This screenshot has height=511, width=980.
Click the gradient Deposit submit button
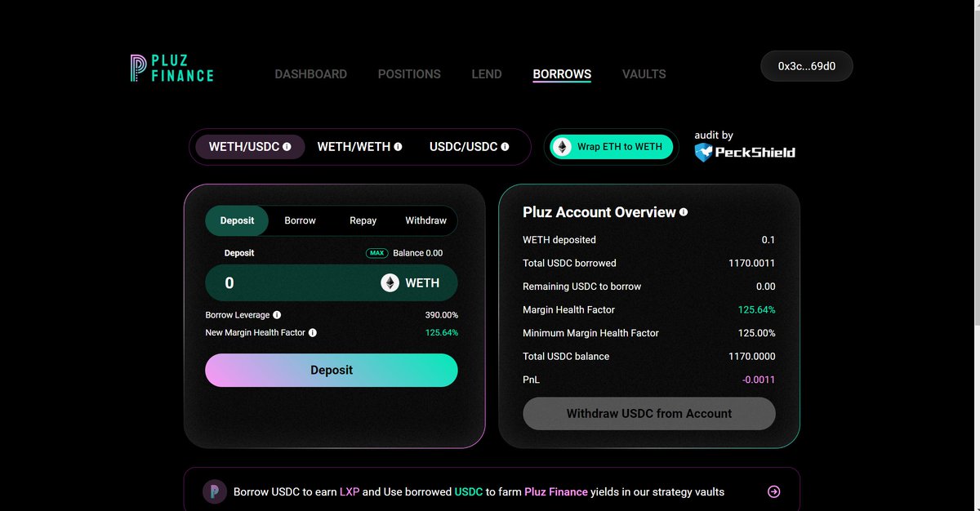pyautogui.click(x=332, y=370)
